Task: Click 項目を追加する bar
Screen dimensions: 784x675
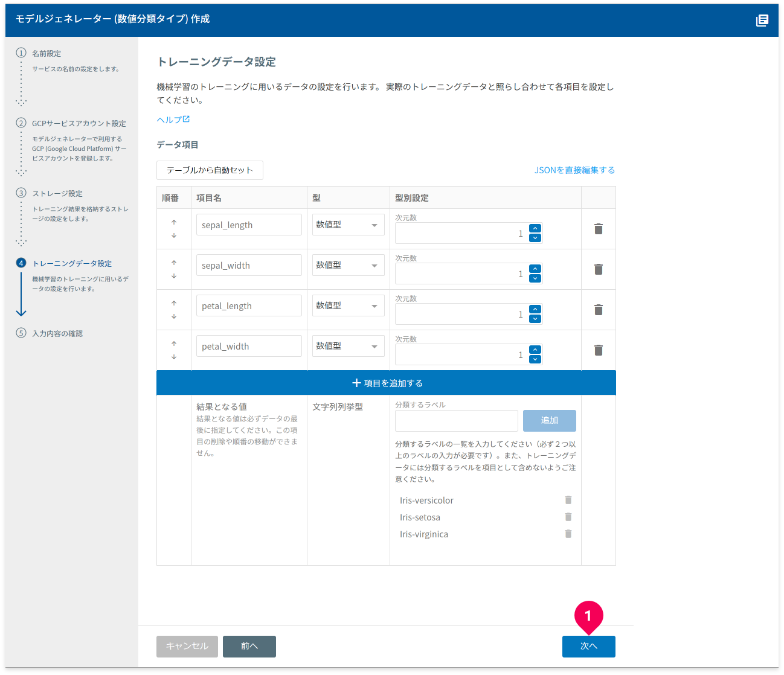Action: (386, 383)
